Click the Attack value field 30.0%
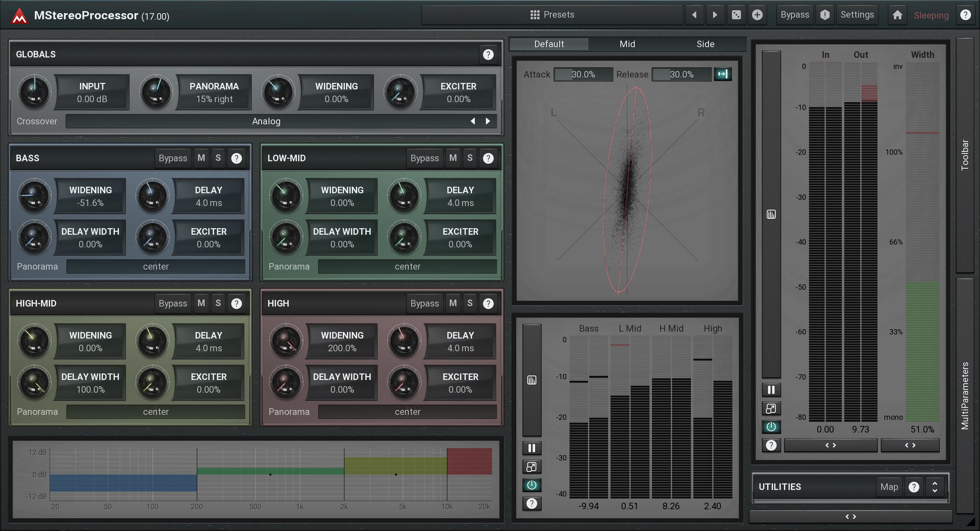980x531 pixels. [x=583, y=75]
